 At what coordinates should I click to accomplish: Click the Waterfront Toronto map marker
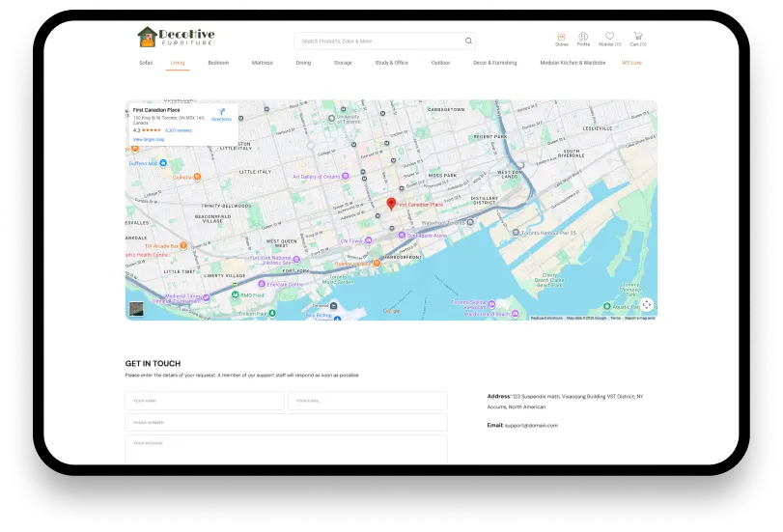click(x=470, y=222)
